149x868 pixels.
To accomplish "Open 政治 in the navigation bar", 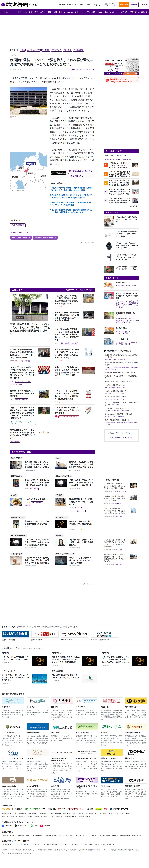I will (x=31, y=12).
